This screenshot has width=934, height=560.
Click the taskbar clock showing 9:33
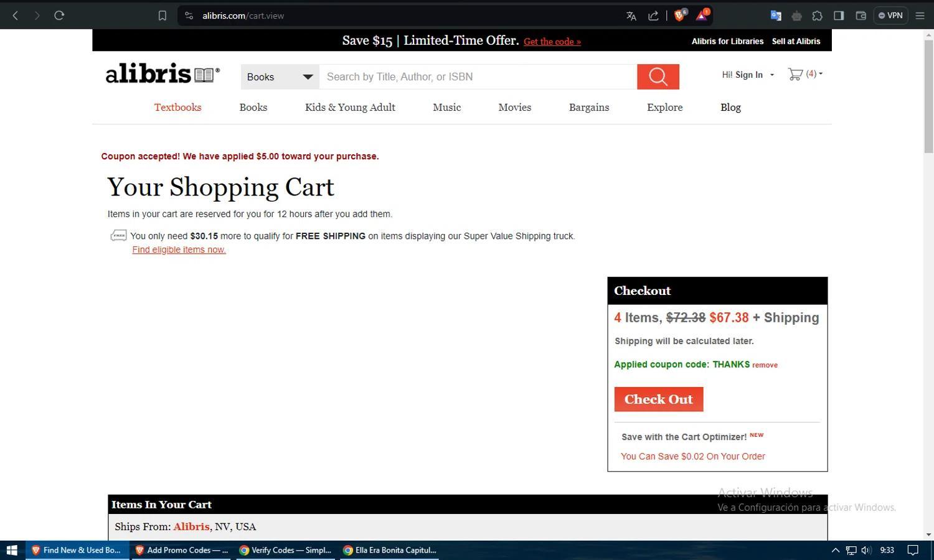click(887, 550)
